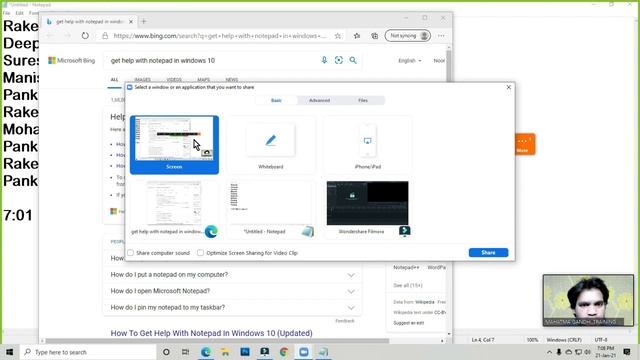This screenshot has width=640, height=360.
Task: Click the Not syncing profile button
Action: (408, 36)
